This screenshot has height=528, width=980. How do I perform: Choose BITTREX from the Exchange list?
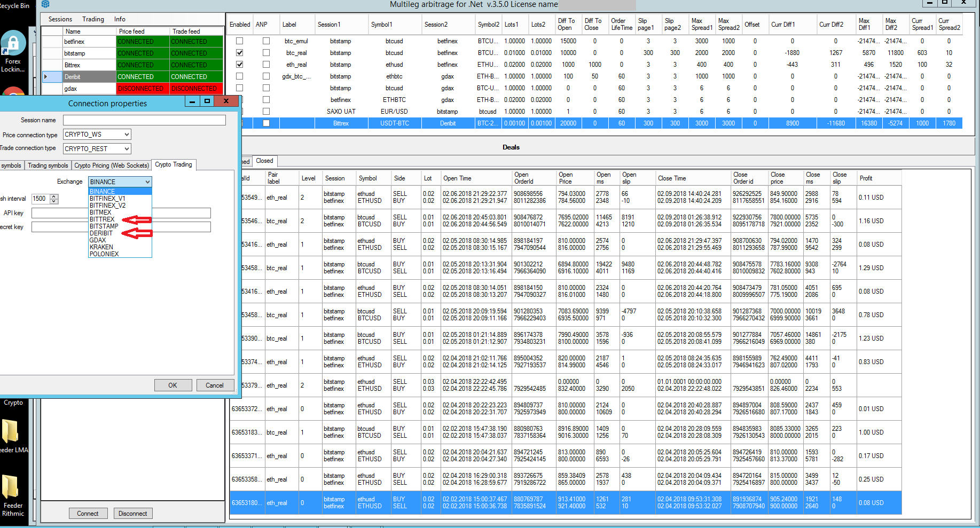click(120, 219)
